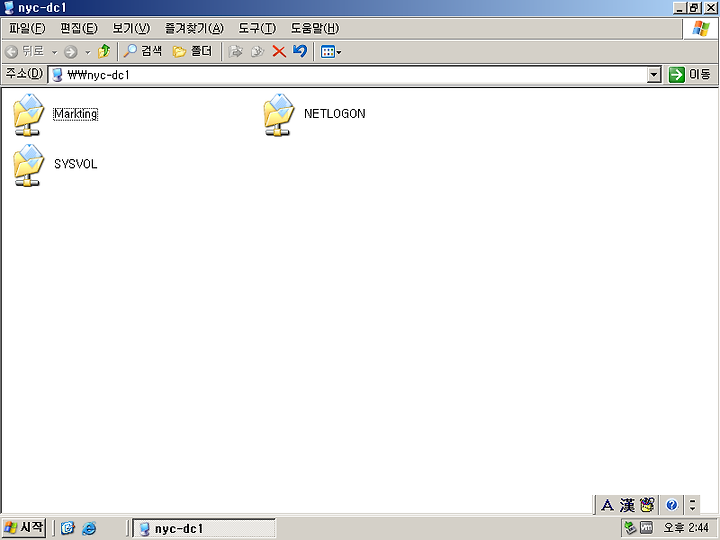Click the Copy To toolbar icon
This screenshot has height=540, width=720.
pyautogui.click(x=257, y=51)
